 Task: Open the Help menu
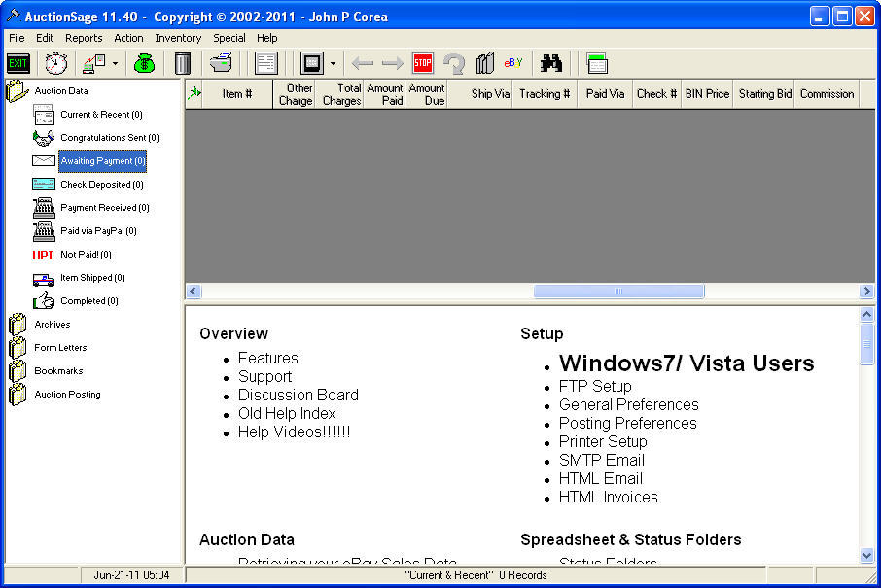tap(266, 38)
